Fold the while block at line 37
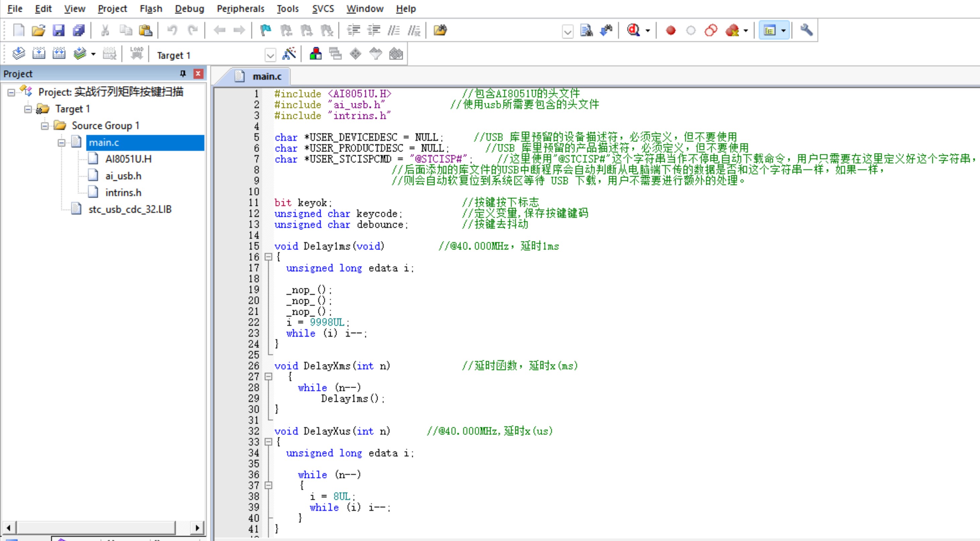 (x=268, y=485)
